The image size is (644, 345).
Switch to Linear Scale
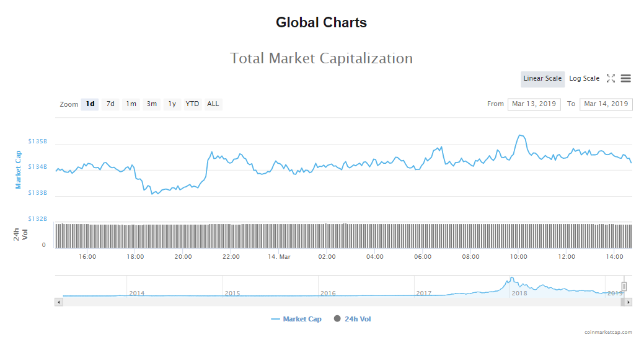point(542,79)
